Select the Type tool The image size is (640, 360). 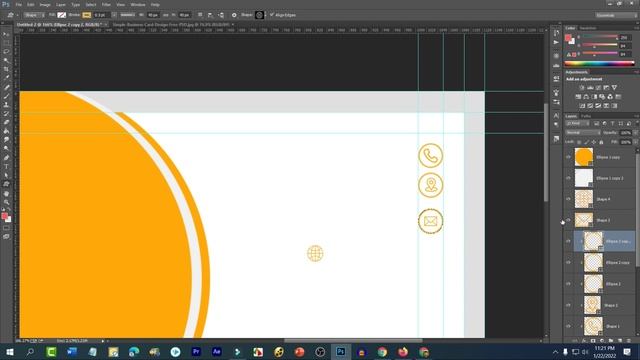(6, 167)
